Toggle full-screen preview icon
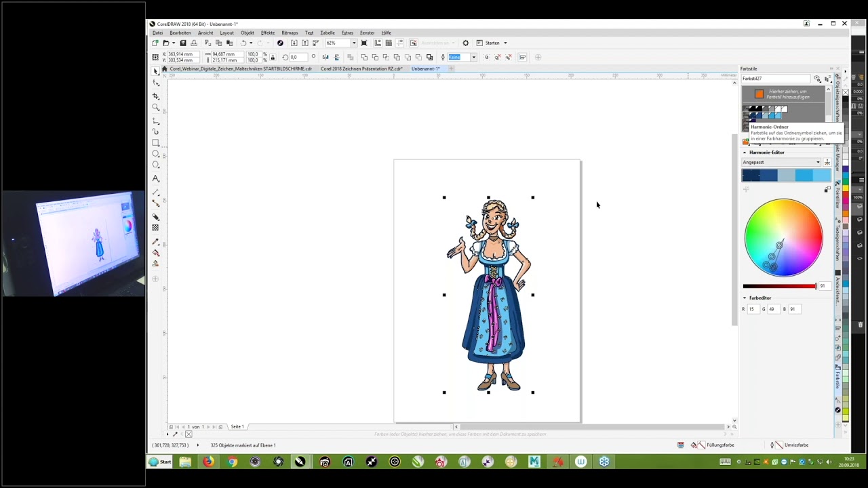The height and width of the screenshot is (488, 868). click(364, 43)
